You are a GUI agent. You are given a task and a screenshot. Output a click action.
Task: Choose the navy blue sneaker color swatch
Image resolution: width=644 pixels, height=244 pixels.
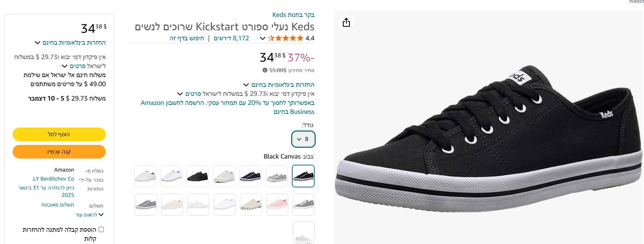[x=250, y=177]
